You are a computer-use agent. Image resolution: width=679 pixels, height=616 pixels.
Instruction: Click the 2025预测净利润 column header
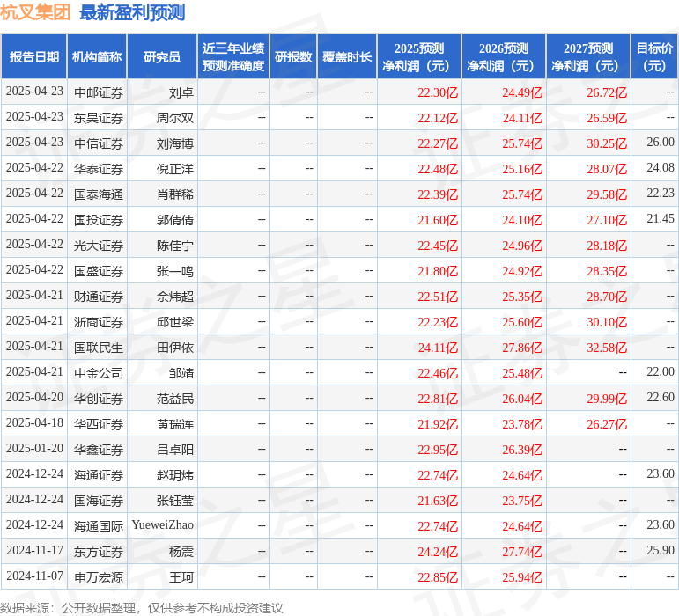[419, 56]
